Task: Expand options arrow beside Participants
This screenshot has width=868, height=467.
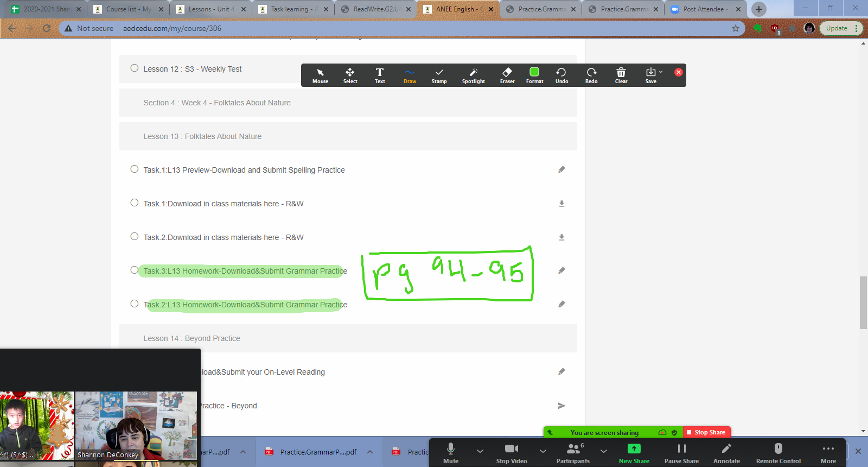Action: click(x=604, y=451)
